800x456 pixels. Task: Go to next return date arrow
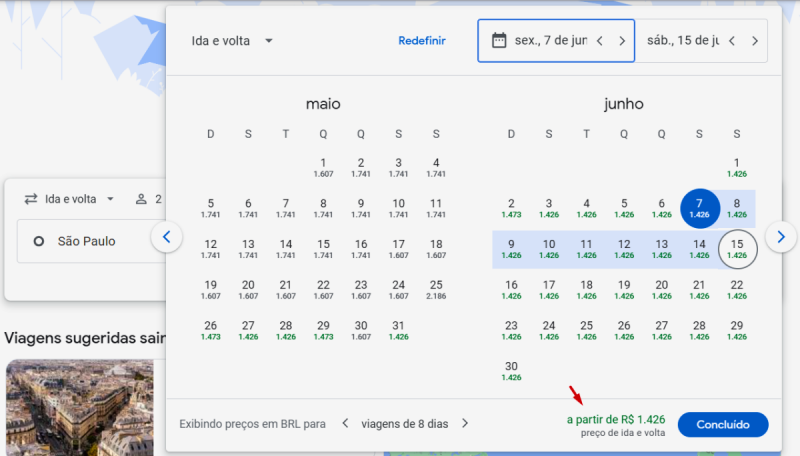click(755, 41)
